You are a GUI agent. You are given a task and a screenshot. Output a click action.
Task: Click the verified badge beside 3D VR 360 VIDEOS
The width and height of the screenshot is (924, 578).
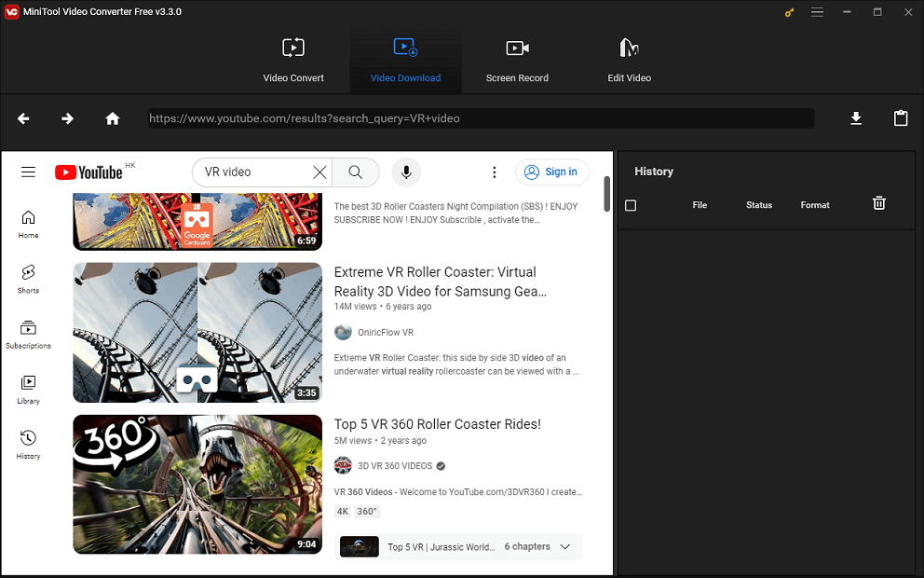441,466
